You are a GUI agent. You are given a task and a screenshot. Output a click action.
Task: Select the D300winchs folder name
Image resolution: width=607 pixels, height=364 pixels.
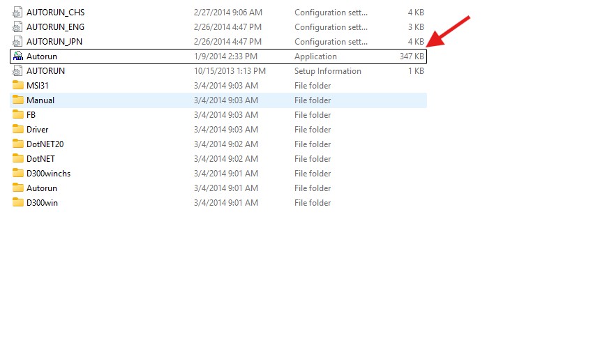(48, 174)
